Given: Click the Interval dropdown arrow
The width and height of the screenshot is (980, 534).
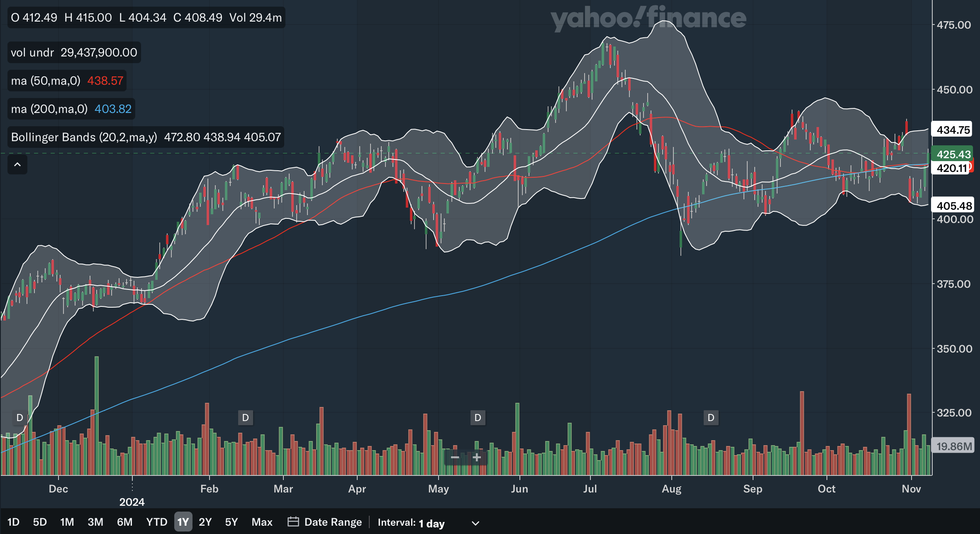Looking at the screenshot, I should (x=475, y=523).
